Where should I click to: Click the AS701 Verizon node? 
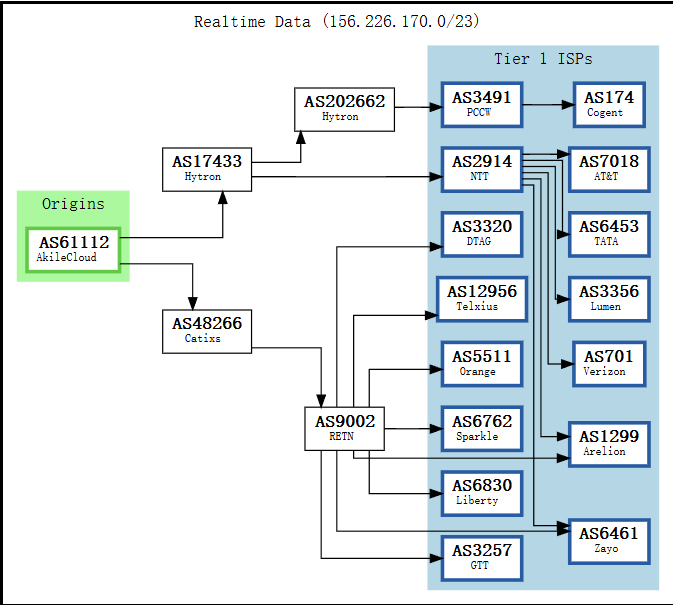point(609,364)
